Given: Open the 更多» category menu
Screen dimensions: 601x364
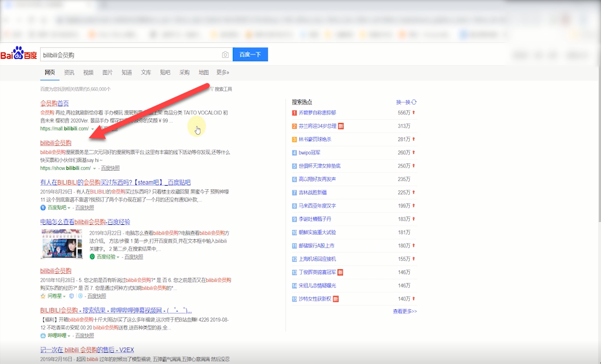Looking at the screenshot, I should tap(223, 72).
